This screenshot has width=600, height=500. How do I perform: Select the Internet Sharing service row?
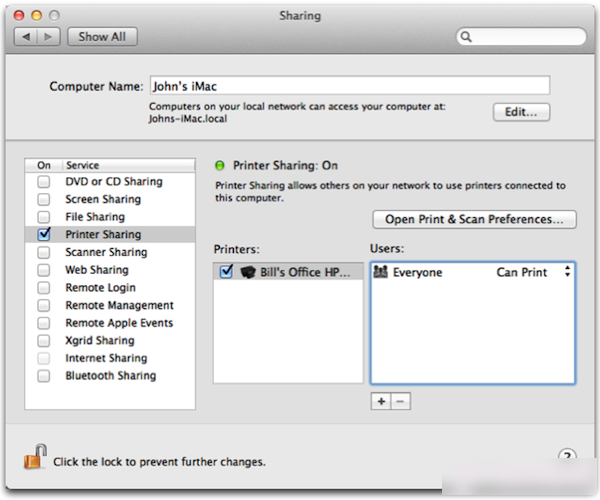pyautogui.click(x=110, y=358)
